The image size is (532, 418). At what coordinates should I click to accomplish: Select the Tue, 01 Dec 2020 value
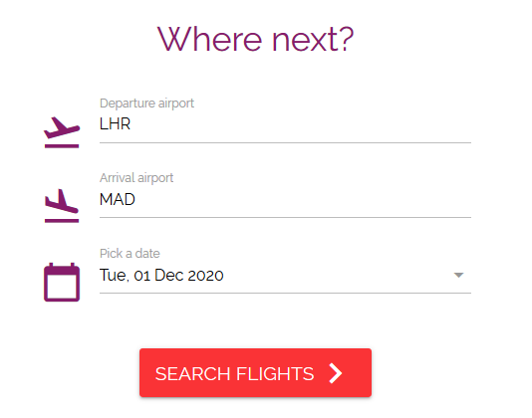tap(161, 275)
